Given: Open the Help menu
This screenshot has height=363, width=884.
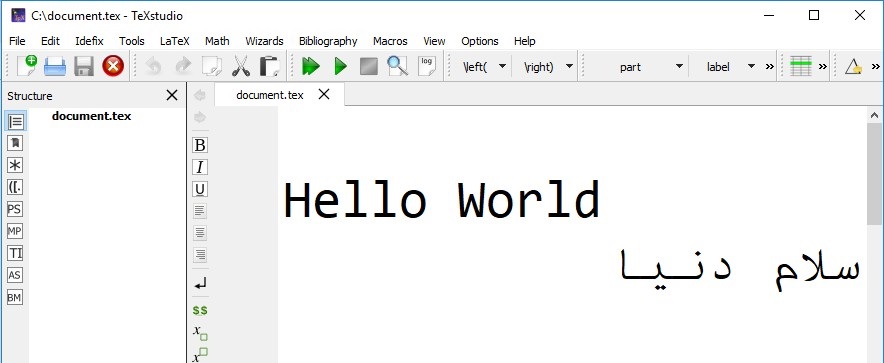Looking at the screenshot, I should click(524, 41).
